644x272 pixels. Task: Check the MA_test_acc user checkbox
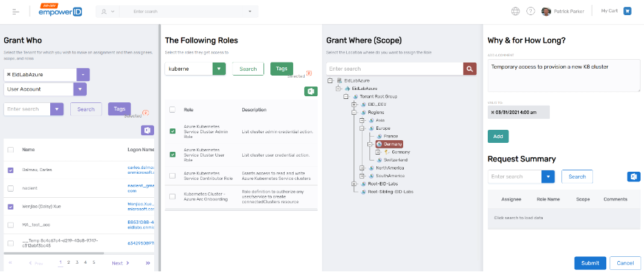pos(11,225)
